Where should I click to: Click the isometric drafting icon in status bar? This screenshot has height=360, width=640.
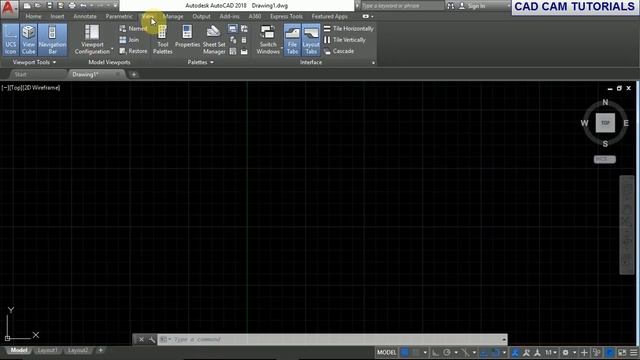tap(465, 352)
